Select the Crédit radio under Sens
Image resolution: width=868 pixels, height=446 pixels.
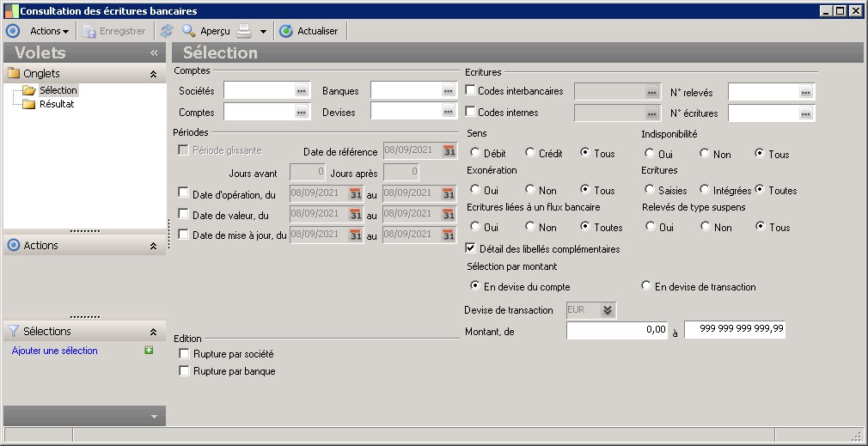(x=529, y=152)
